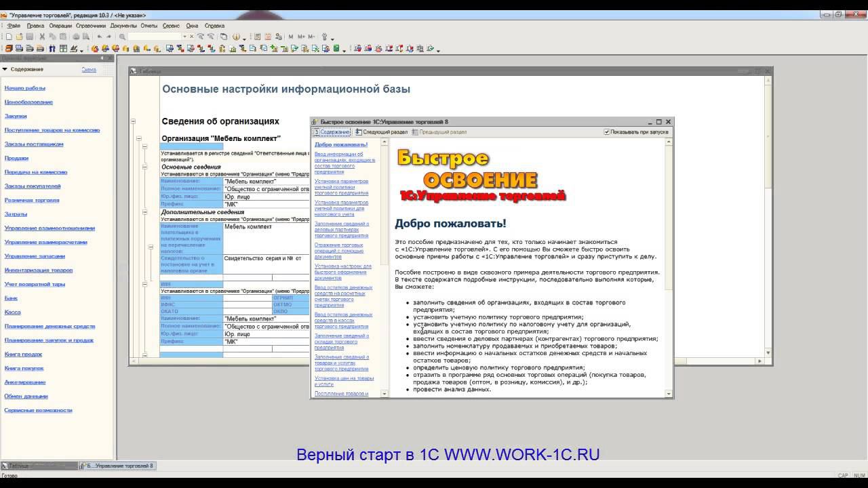Open 'Книга продаж' link
868x488 pixels.
coord(24,354)
